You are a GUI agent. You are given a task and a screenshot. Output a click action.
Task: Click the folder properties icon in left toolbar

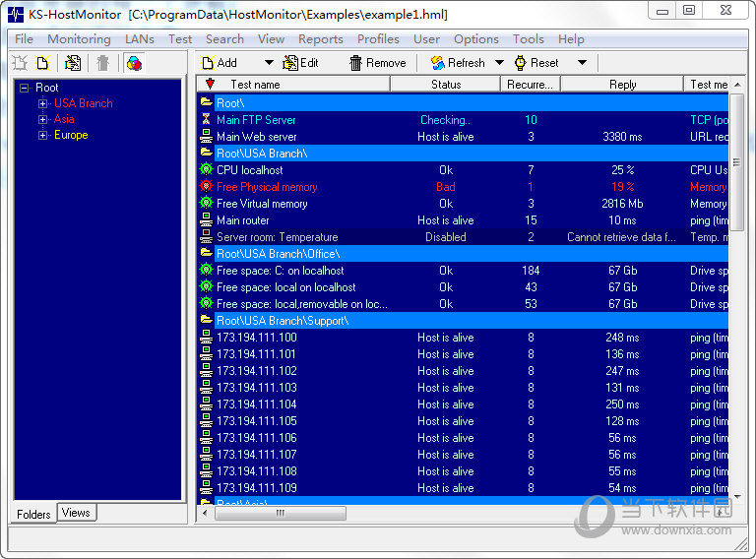[73, 63]
